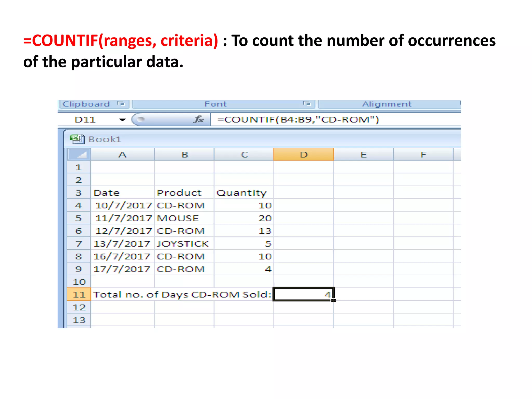Click selected cell D11 showing result 4
The image size is (532, 399).
pyautogui.click(x=304, y=294)
